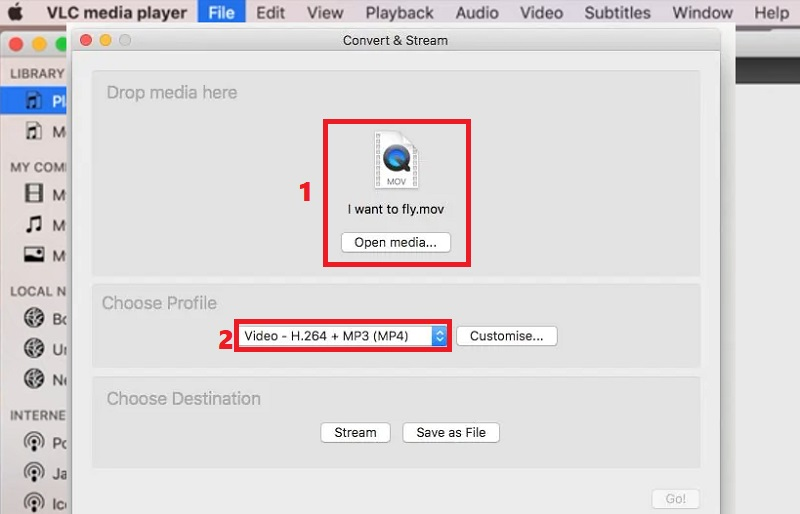This screenshot has width=800, height=514.
Task: Select the Pictures icon under My Computer
Action: (34, 254)
